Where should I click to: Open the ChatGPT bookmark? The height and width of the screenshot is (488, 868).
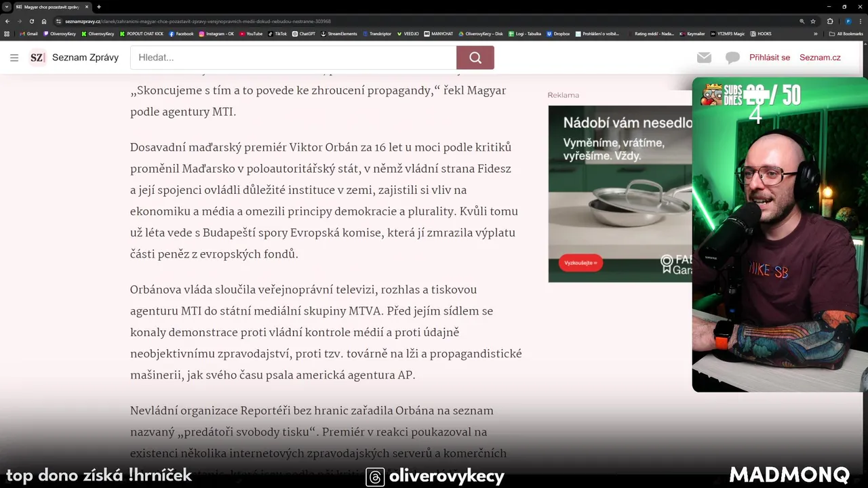coord(304,33)
